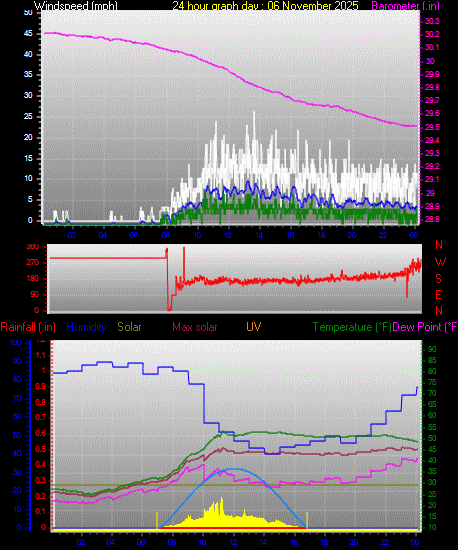Select the 'Rainfall (.in)' legend label
This screenshot has width=458, height=550.
point(28,327)
